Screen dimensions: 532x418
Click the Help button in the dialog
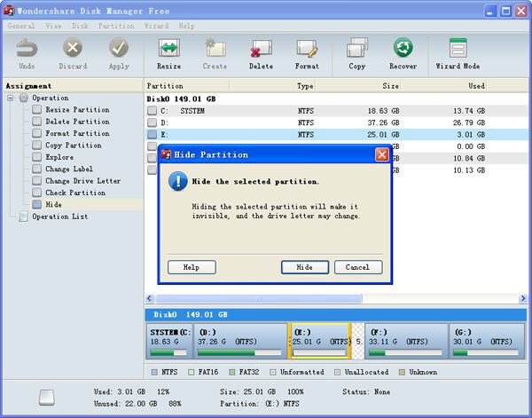pos(192,267)
